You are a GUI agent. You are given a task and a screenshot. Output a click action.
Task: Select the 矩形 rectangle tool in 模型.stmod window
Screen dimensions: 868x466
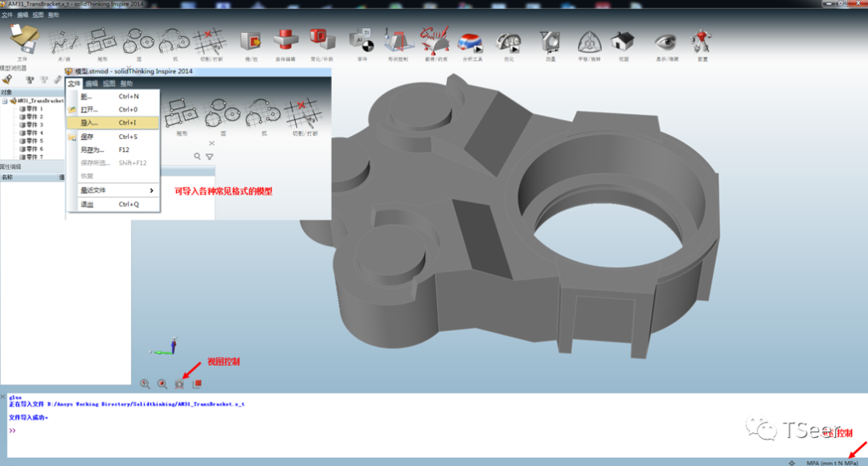click(x=181, y=113)
